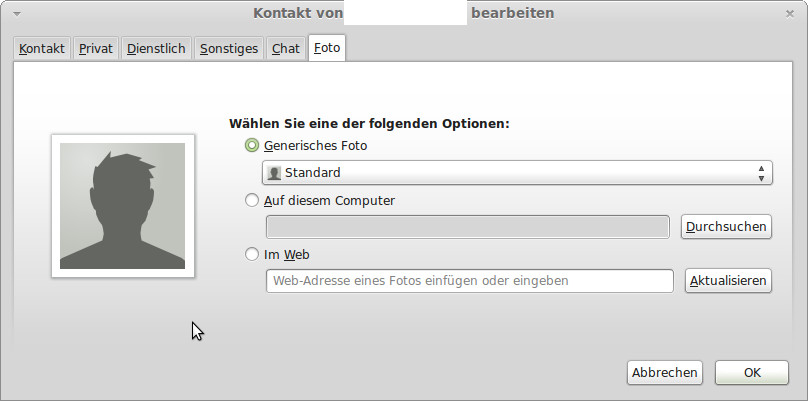Screen dimensions: 808x401
Task: Close the contact edit dialog
Action: tap(789, 14)
